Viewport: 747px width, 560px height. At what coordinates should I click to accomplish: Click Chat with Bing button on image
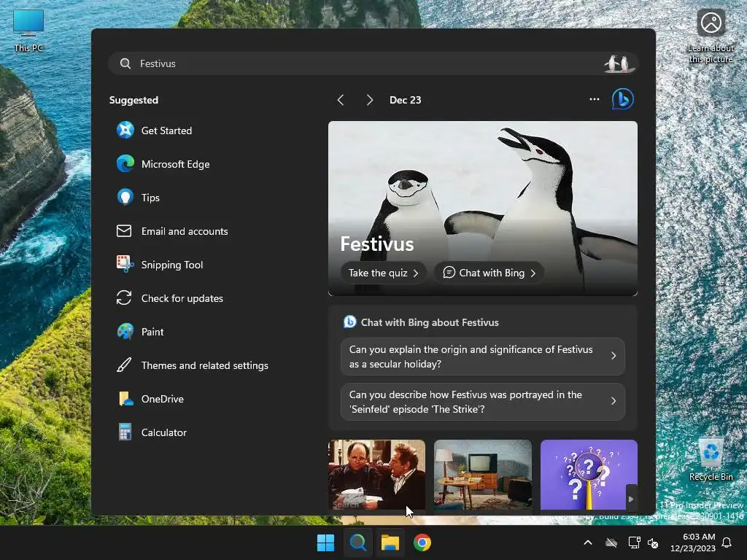pyautogui.click(x=489, y=273)
